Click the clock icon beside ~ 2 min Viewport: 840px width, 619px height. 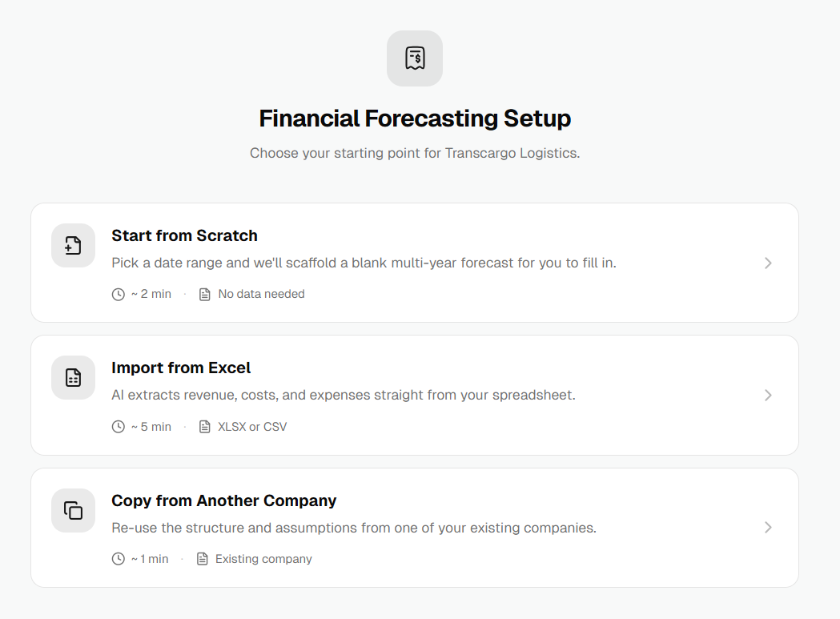tap(119, 294)
